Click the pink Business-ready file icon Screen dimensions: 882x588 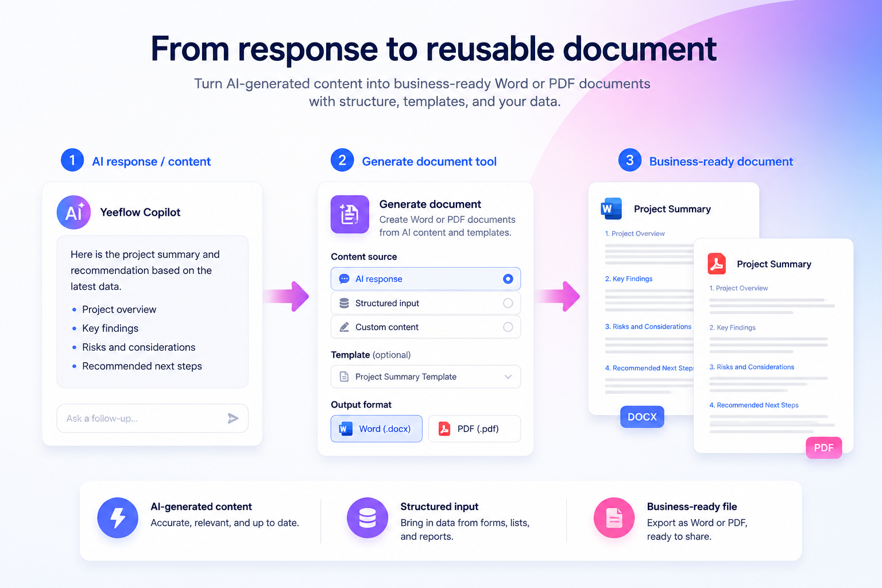tap(614, 518)
